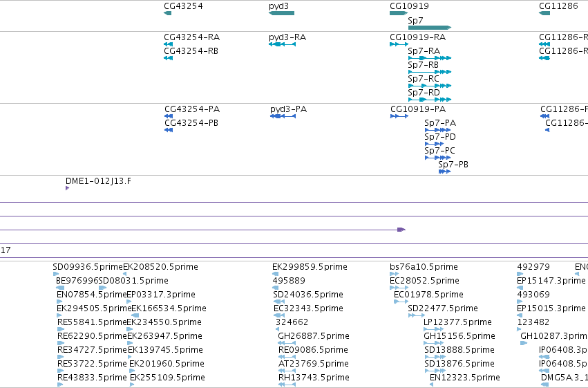Click EK255109.5prime EST
The height and width of the screenshot is (388, 588).
(167, 378)
